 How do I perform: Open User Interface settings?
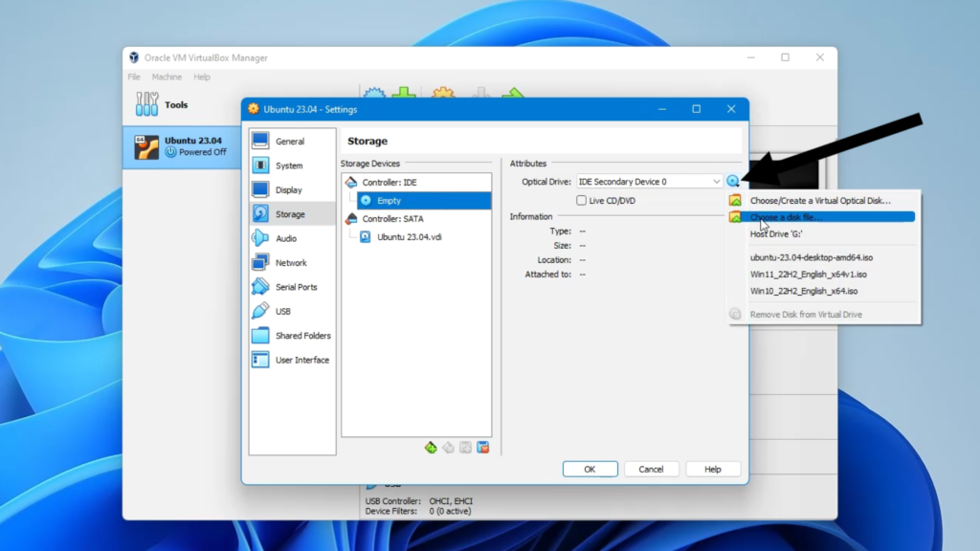click(292, 360)
